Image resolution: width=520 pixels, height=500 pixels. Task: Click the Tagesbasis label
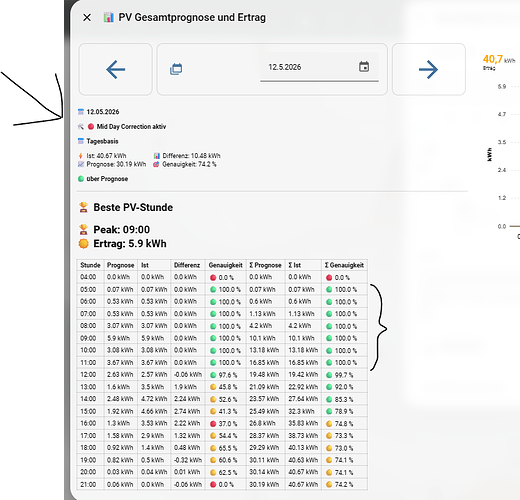(102, 141)
